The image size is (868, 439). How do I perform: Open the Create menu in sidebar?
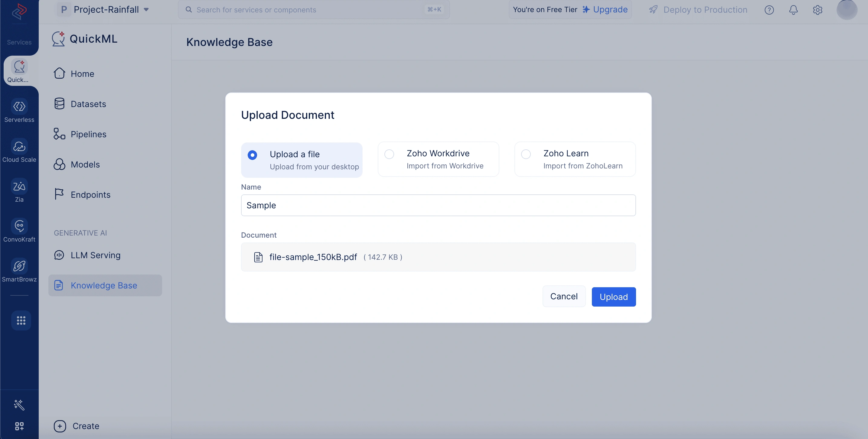[77, 426]
